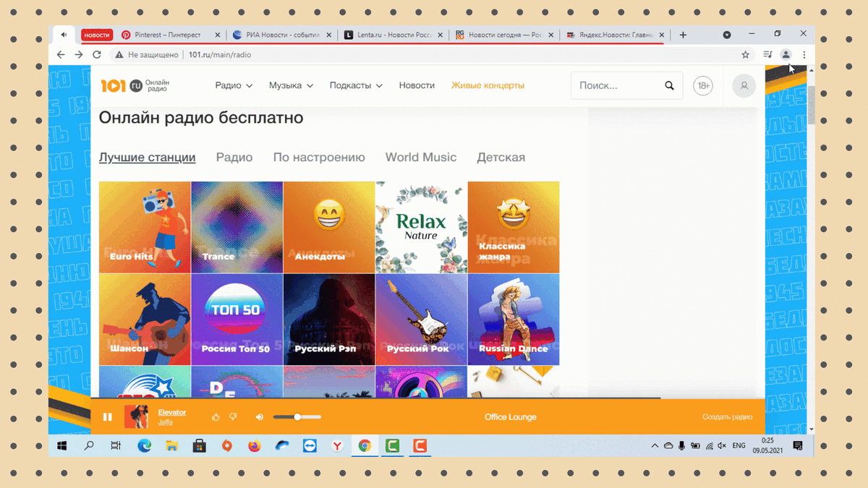
Task: Expand the Музыка menu
Action: point(291,85)
